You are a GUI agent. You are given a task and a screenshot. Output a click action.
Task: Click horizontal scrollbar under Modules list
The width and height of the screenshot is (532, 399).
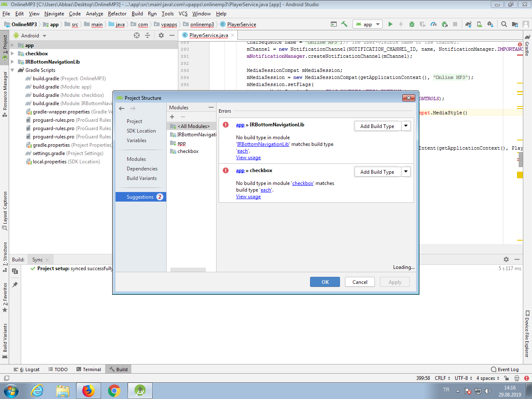tap(188, 270)
